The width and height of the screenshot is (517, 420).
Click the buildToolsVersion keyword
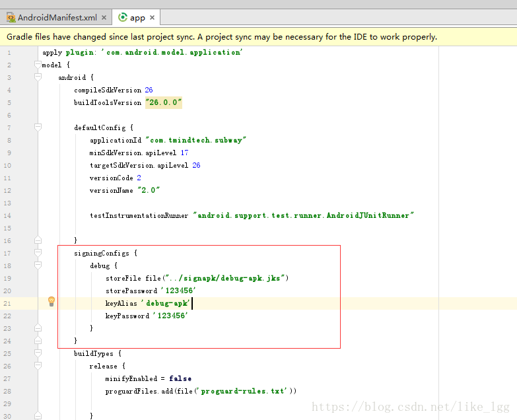click(x=108, y=102)
